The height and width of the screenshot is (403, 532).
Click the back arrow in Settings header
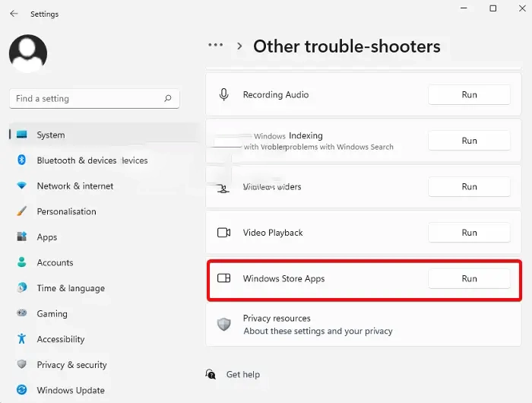(x=14, y=14)
